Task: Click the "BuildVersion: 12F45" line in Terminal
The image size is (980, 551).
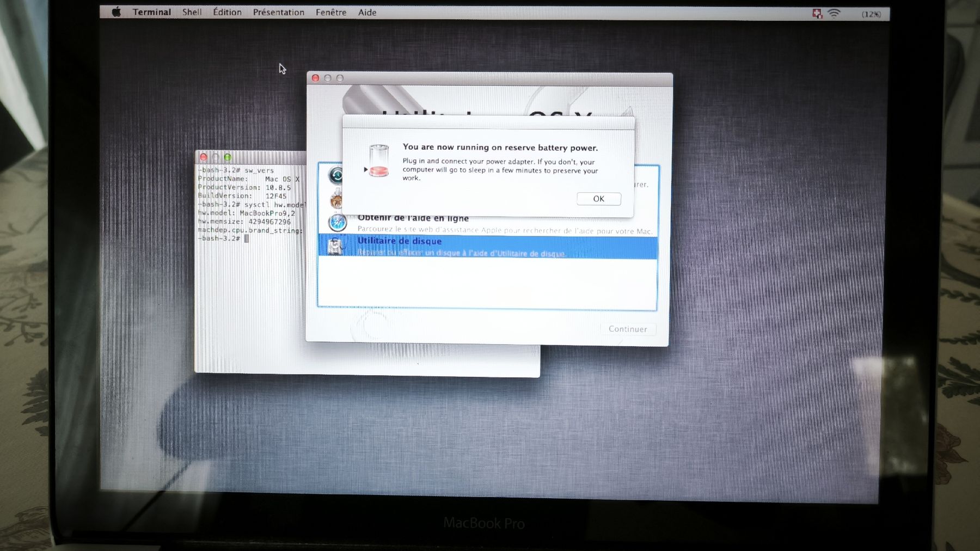Action: coord(242,196)
